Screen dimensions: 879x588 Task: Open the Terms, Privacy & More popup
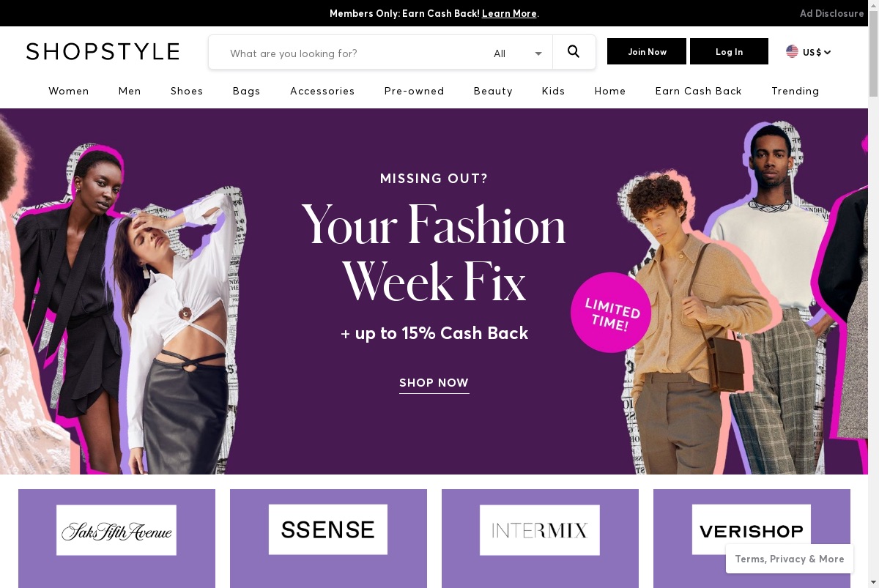tap(790, 559)
